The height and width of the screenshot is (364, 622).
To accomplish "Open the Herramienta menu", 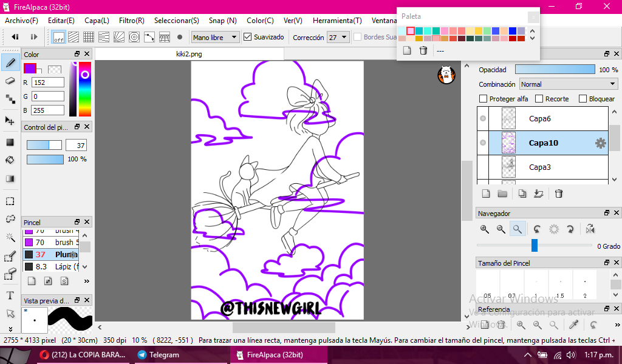I will pyautogui.click(x=337, y=20).
